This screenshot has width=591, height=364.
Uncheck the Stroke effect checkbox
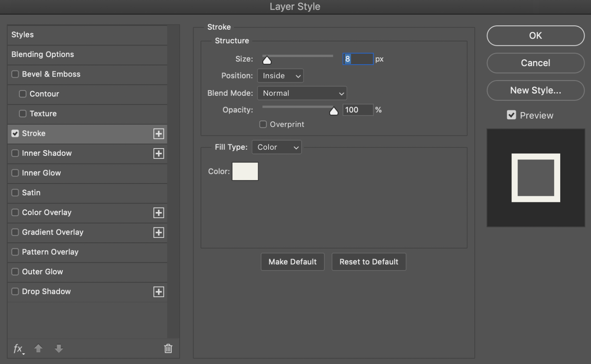[15, 134]
